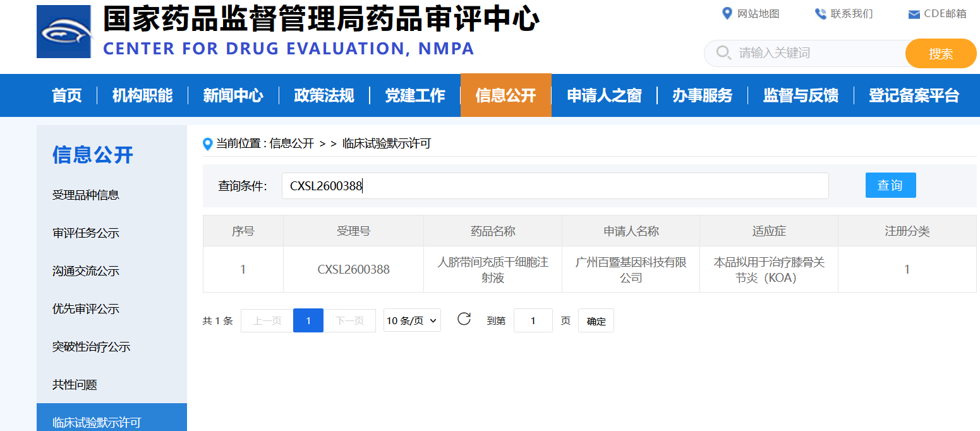Click the map pin icon beside 网站地图
This screenshot has width=980, height=431.
pos(727,13)
